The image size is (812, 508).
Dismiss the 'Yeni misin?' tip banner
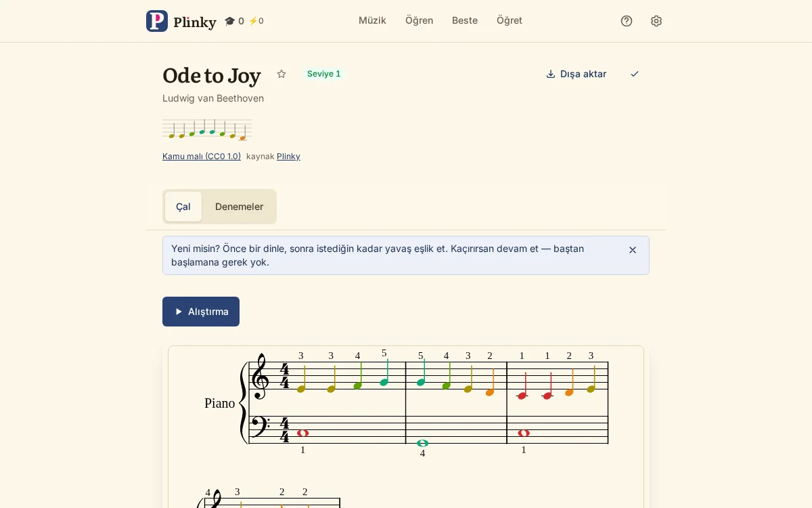click(633, 250)
